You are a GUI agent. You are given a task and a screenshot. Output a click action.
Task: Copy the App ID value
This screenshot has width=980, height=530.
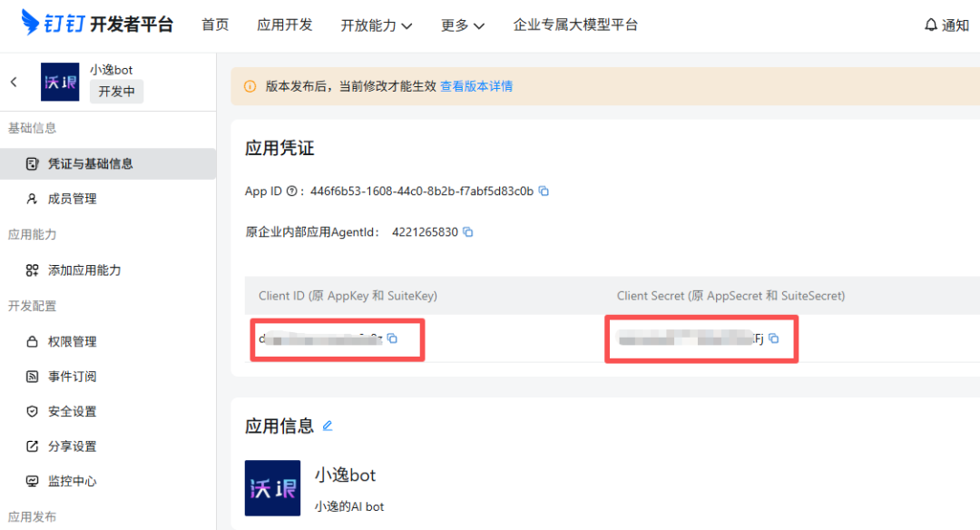pos(544,191)
